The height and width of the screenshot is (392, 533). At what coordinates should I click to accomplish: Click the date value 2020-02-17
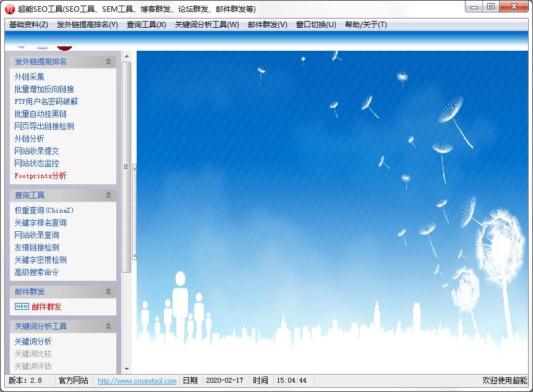tap(224, 380)
